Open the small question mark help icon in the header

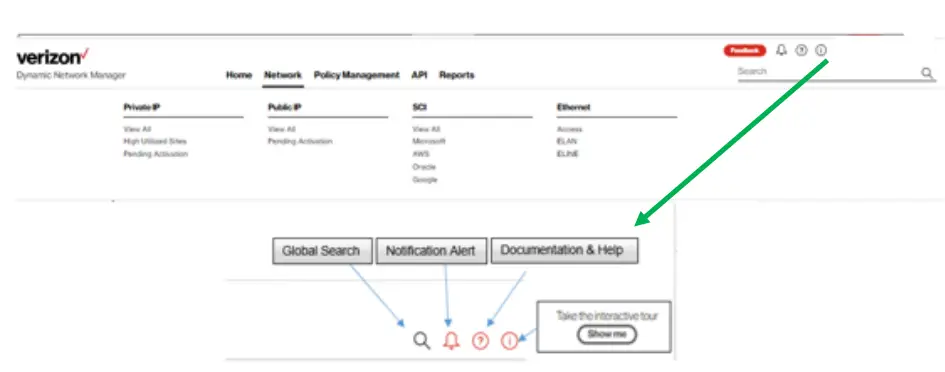(801, 51)
